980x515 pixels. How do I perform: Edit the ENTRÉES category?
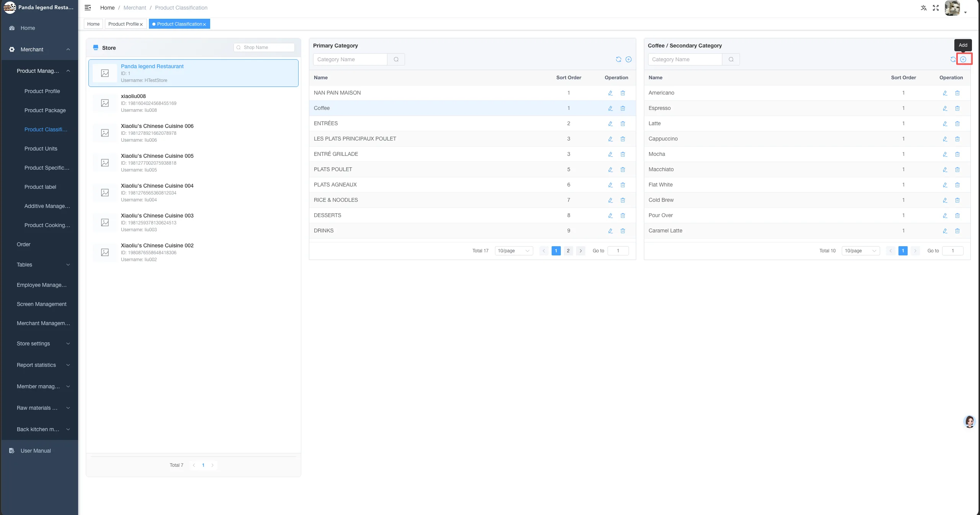point(611,124)
